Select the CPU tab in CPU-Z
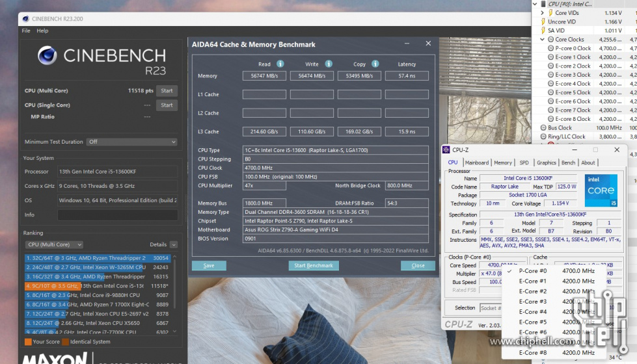The height and width of the screenshot is (364, 637). (x=453, y=162)
